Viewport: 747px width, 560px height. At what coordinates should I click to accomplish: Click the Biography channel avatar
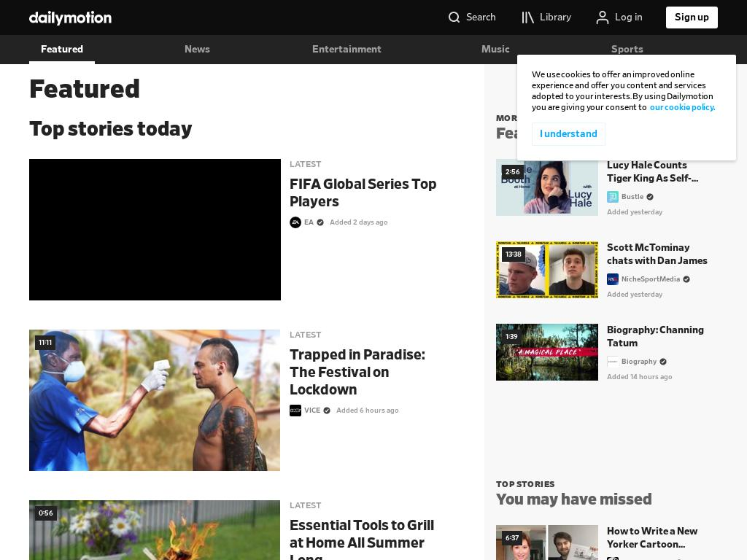click(x=613, y=362)
